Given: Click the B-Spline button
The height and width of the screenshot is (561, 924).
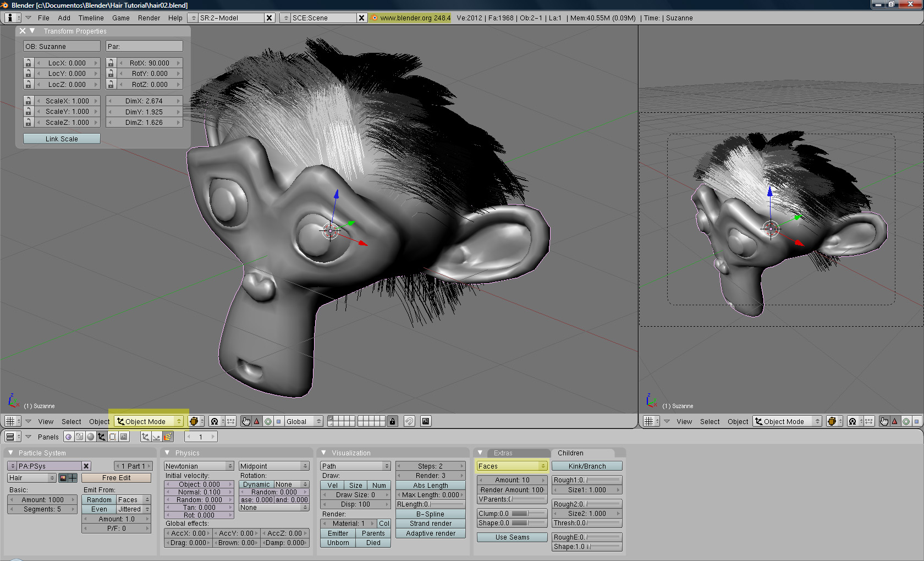Looking at the screenshot, I should pyautogui.click(x=431, y=514).
